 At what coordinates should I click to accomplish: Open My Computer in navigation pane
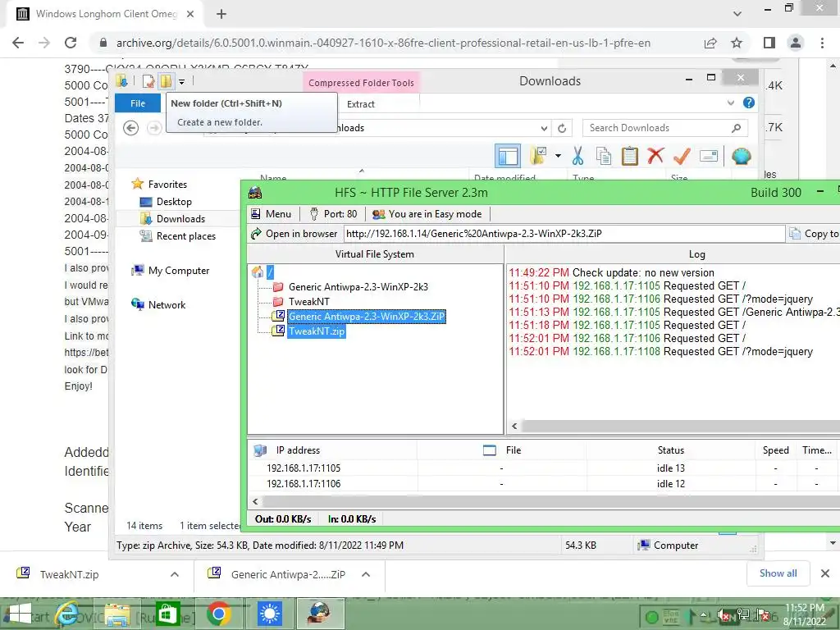point(171,271)
